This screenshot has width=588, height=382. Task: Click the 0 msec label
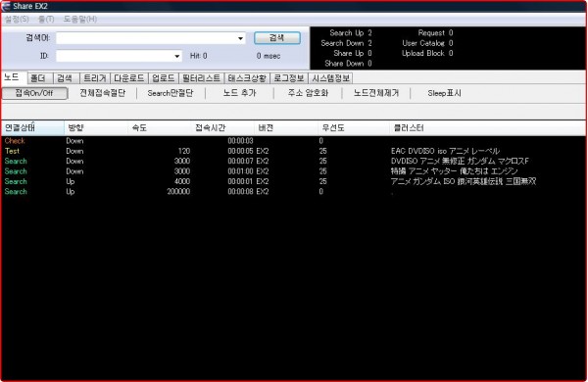[x=269, y=56]
